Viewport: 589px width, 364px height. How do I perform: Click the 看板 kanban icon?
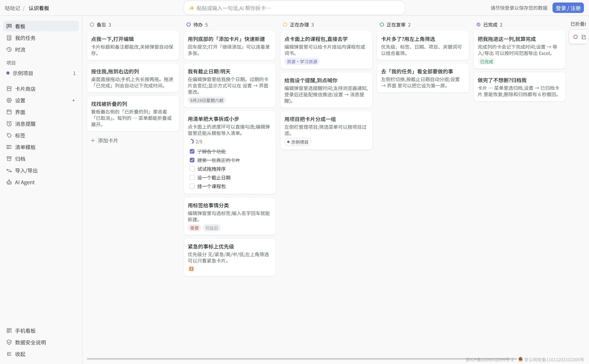click(x=9, y=26)
